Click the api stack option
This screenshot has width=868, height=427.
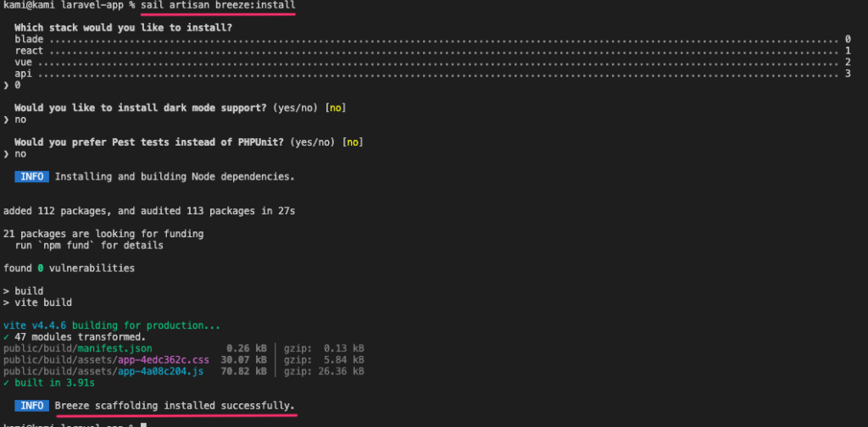tap(24, 74)
